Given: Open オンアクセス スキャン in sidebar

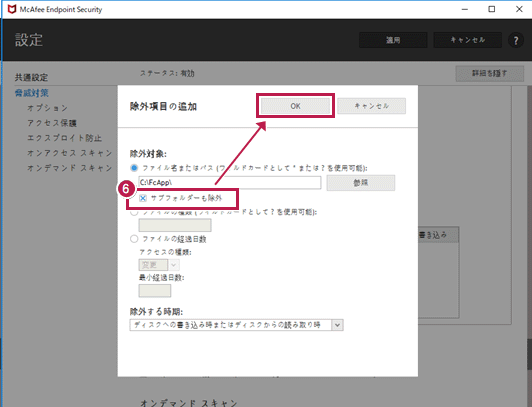Looking at the screenshot, I should (x=70, y=153).
